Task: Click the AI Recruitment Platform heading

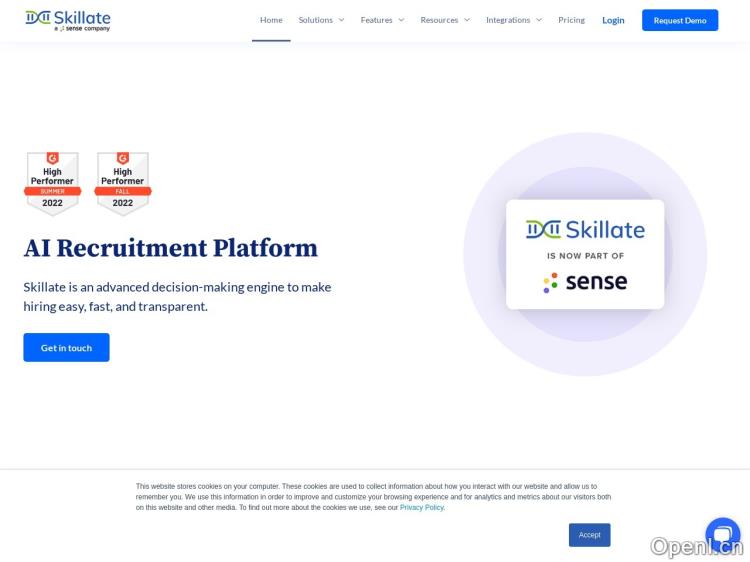Action: (x=170, y=248)
